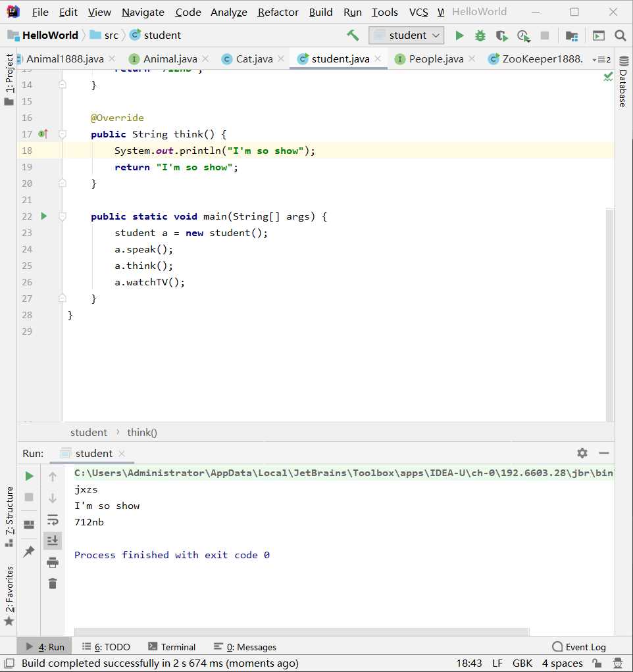This screenshot has height=672, width=633.
Task: Open the 1: Project side panel
Action: click(x=9, y=79)
